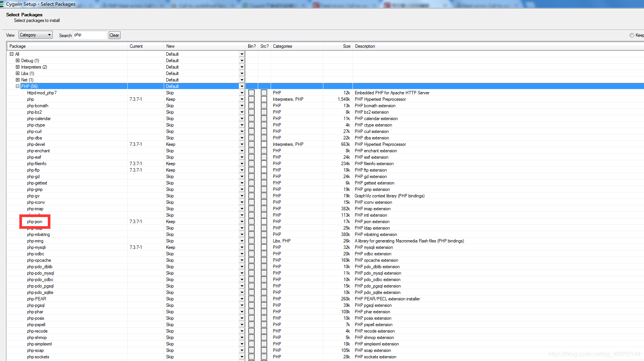Viewport: 644px width, 361px height.
Task: Open the New action dropdown for php package
Action: pos(242,99)
